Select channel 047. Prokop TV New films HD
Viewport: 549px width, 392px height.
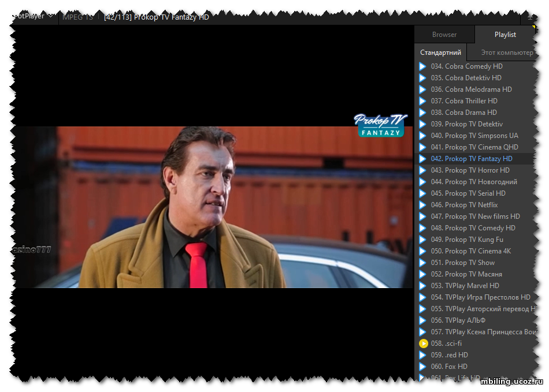pos(476,216)
